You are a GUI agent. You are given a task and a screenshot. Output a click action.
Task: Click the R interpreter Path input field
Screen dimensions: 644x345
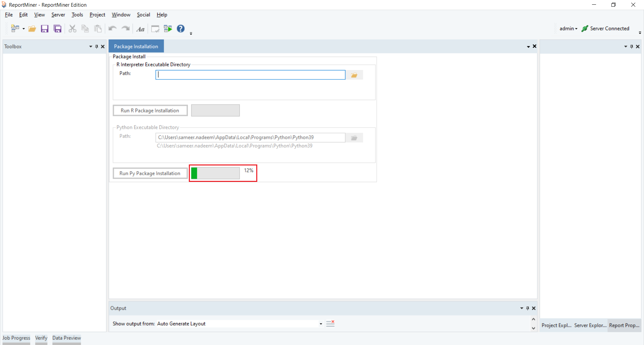point(250,75)
